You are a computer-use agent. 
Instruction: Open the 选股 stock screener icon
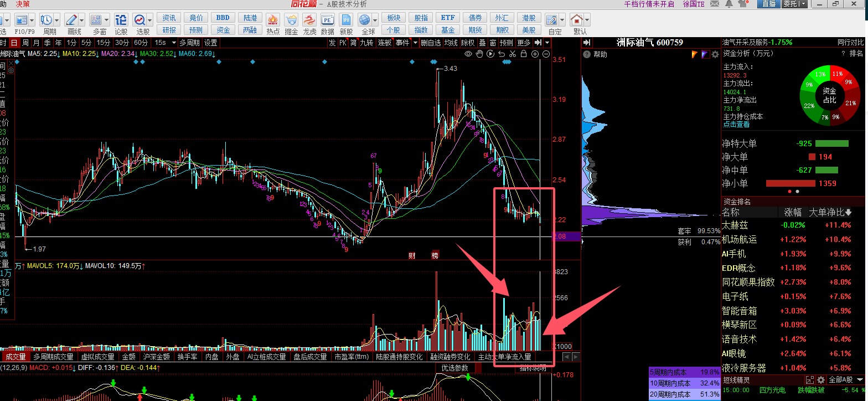click(x=139, y=20)
